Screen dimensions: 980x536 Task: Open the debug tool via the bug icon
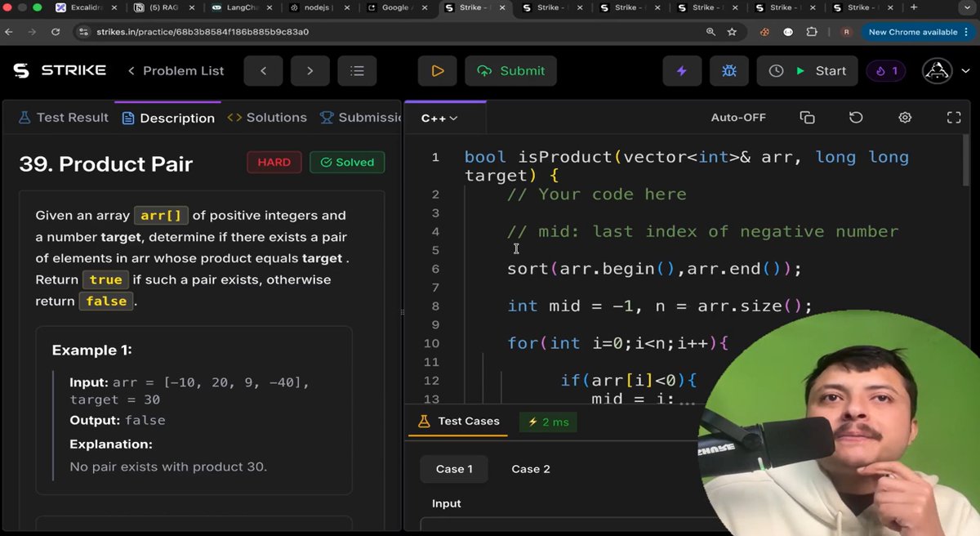728,71
